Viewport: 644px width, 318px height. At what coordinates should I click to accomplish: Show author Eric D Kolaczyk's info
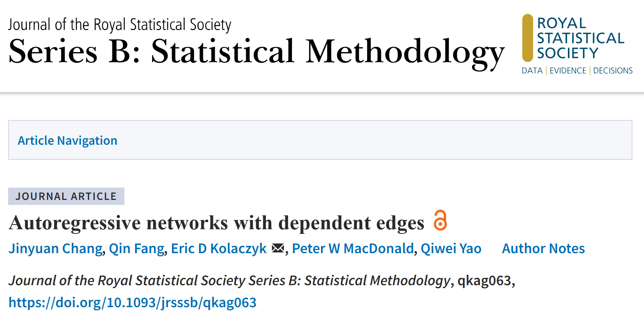(219, 249)
